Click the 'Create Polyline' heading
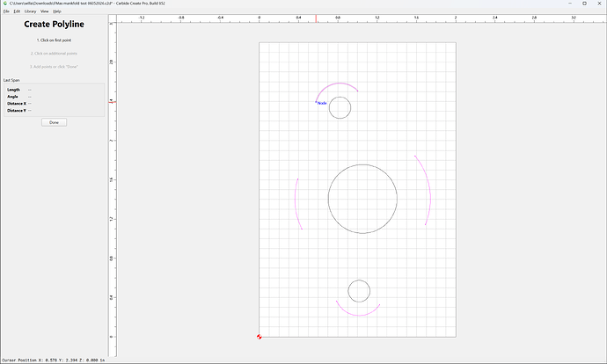The width and height of the screenshot is (607, 364). point(55,24)
